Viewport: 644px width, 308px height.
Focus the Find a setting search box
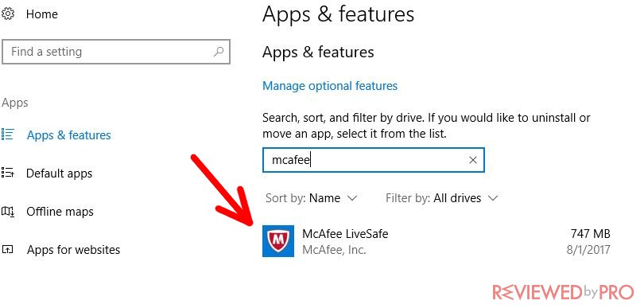point(116,52)
